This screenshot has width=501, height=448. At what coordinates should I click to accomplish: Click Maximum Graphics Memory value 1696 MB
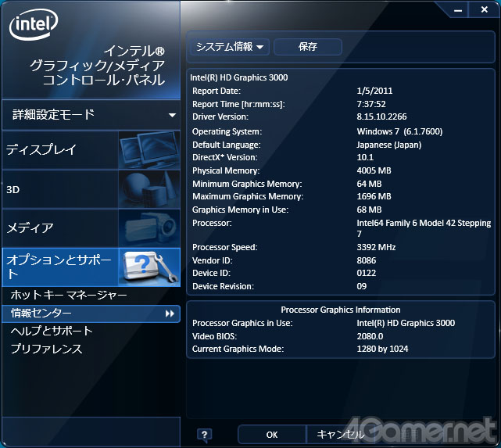(374, 196)
